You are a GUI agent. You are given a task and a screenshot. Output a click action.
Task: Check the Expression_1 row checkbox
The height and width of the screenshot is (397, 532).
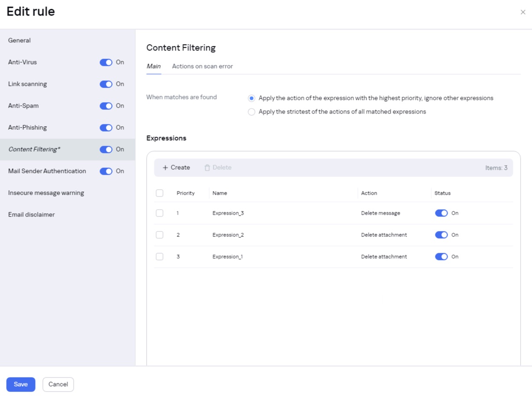click(160, 256)
